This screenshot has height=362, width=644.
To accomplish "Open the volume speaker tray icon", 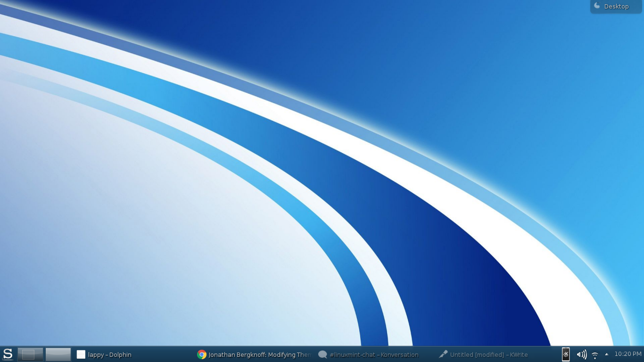I will click(x=582, y=354).
